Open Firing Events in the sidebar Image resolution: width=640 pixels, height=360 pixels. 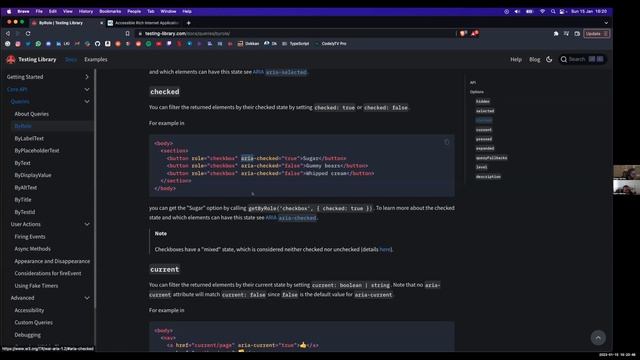30,237
